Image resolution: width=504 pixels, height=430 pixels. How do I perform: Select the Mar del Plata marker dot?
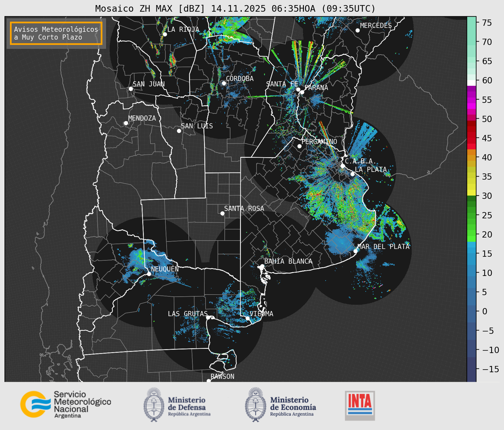[x=356, y=251]
